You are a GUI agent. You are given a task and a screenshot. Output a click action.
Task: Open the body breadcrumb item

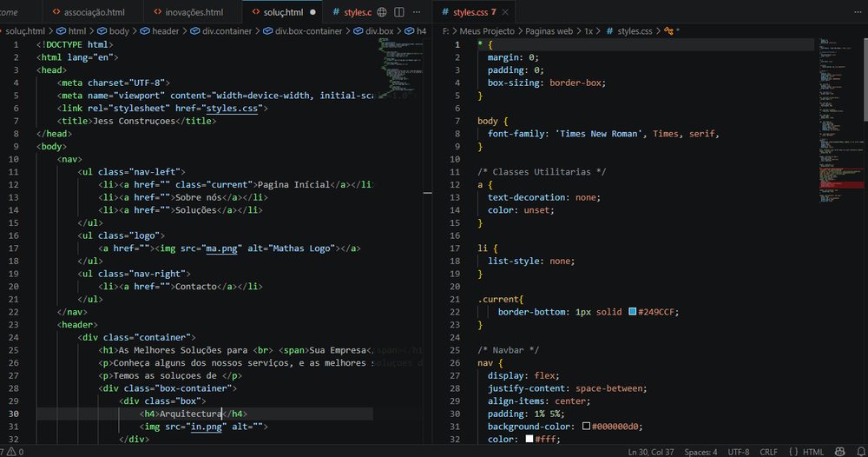(114, 31)
